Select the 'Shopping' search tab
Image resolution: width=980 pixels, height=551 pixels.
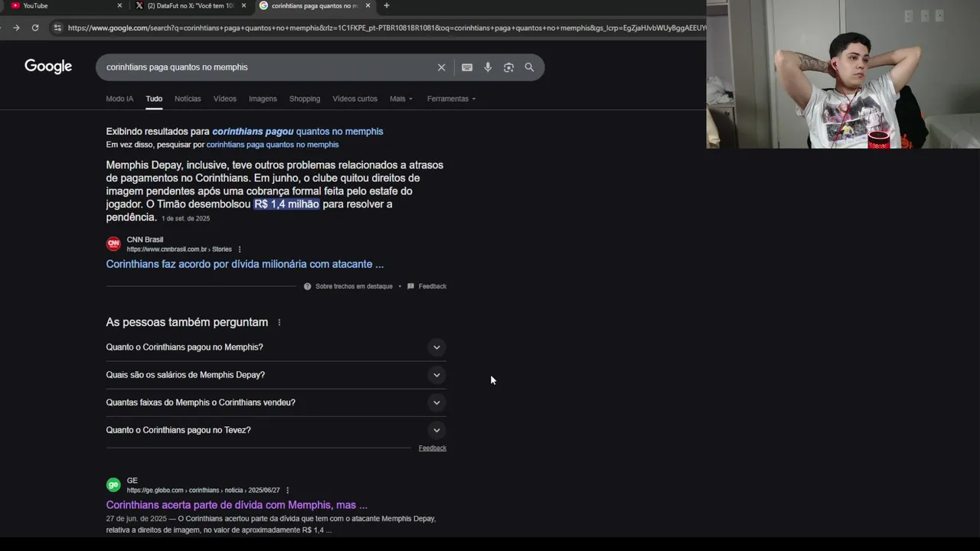pos(305,99)
